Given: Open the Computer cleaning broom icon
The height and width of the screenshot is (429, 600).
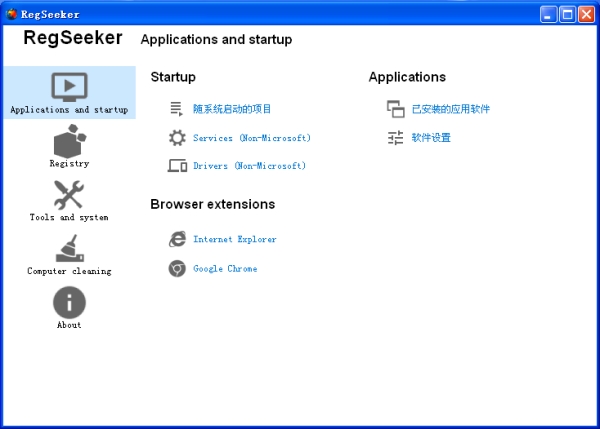Looking at the screenshot, I should tap(70, 248).
